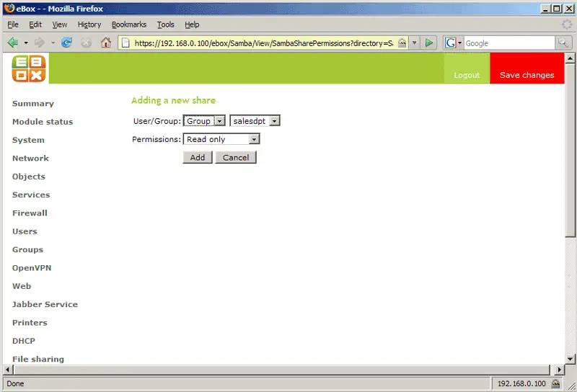Image resolution: width=577 pixels, height=392 pixels.
Task: Open the Firewall section in sidebar
Action: click(x=30, y=213)
